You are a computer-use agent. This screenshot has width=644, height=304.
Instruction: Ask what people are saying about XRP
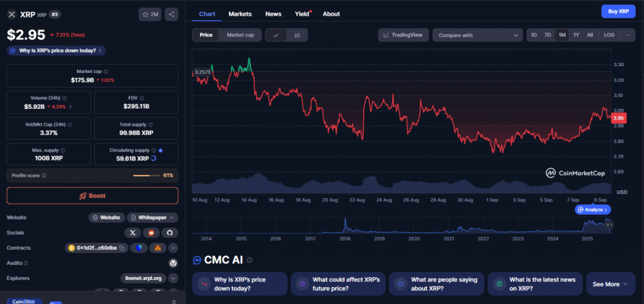[x=436, y=284]
